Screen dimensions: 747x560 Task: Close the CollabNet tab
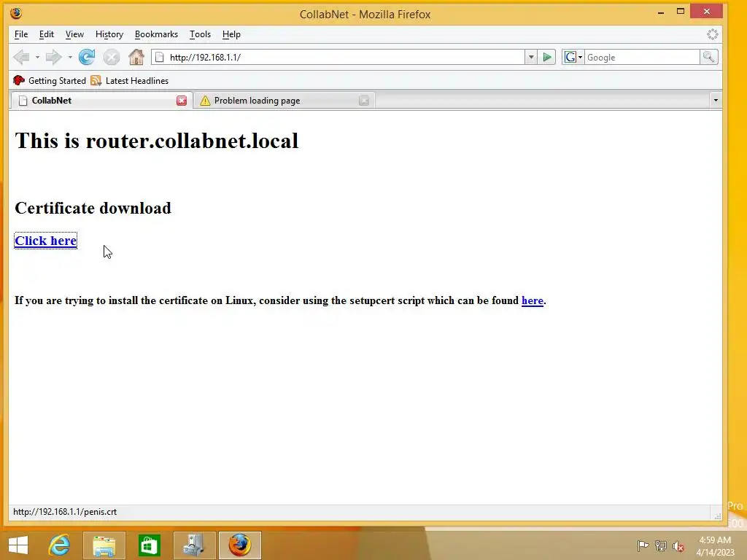pyautogui.click(x=182, y=101)
